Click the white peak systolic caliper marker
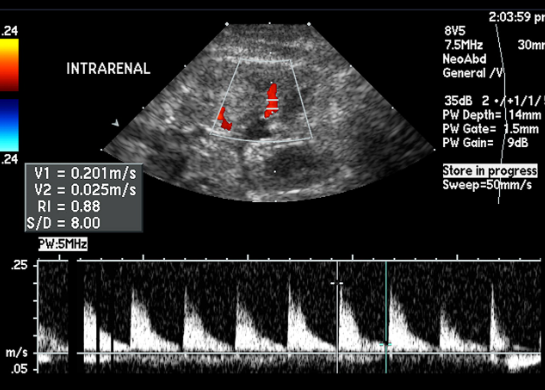 [336, 283]
